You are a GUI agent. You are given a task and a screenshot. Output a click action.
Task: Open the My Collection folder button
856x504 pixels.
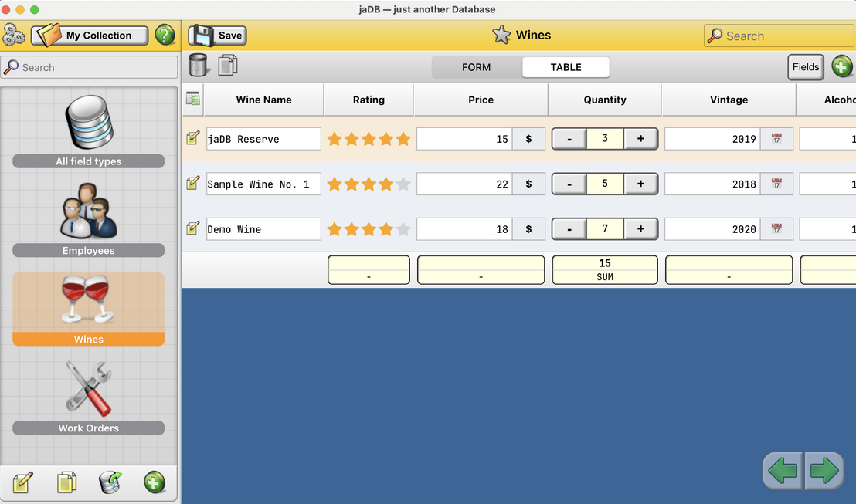pyautogui.click(x=90, y=36)
